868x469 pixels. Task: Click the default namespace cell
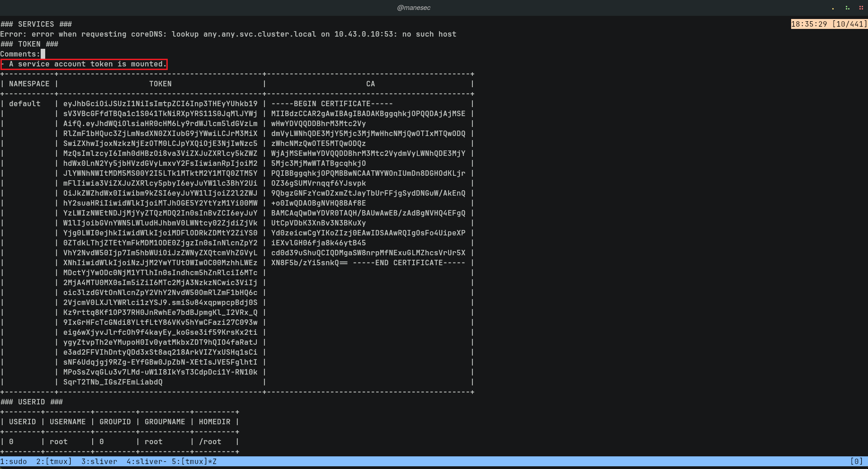(x=24, y=104)
